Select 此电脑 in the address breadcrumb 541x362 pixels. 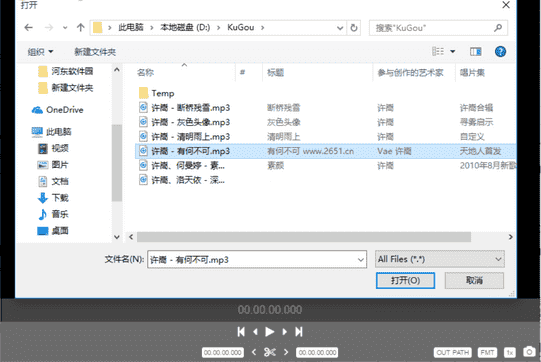click(131, 28)
